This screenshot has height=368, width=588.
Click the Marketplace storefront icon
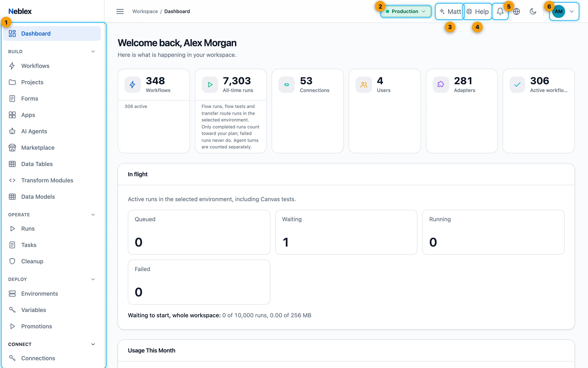tap(12, 147)
